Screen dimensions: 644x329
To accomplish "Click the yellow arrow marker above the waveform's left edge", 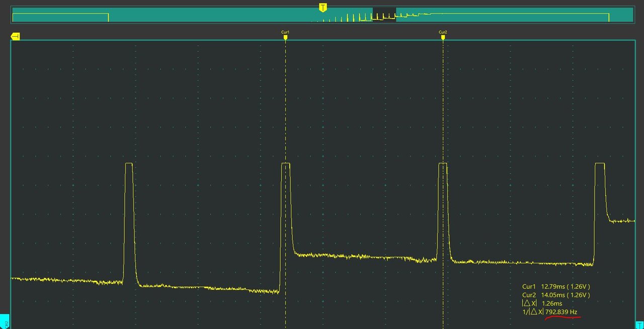I will click(x=15, y=36).
